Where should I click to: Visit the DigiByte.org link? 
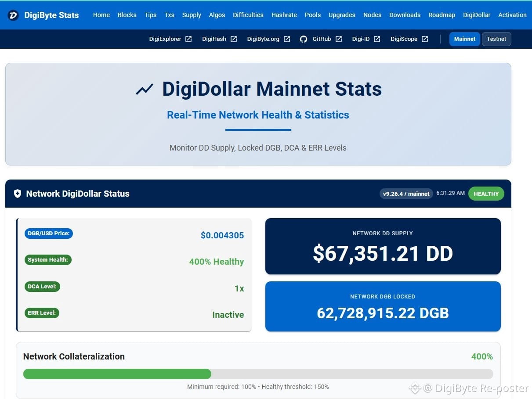point(263,39)
